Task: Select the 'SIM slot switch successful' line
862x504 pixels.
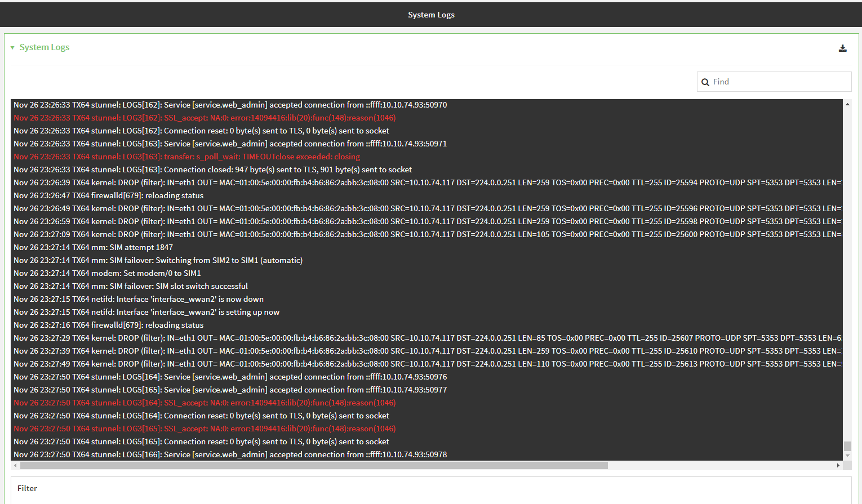Action: (131, 286)
